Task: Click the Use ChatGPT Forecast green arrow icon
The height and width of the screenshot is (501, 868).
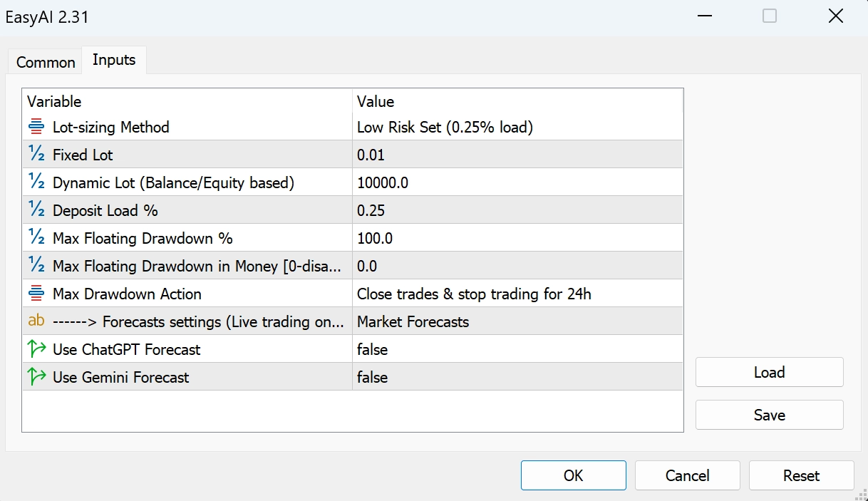Action: click(x=36, y=349)
